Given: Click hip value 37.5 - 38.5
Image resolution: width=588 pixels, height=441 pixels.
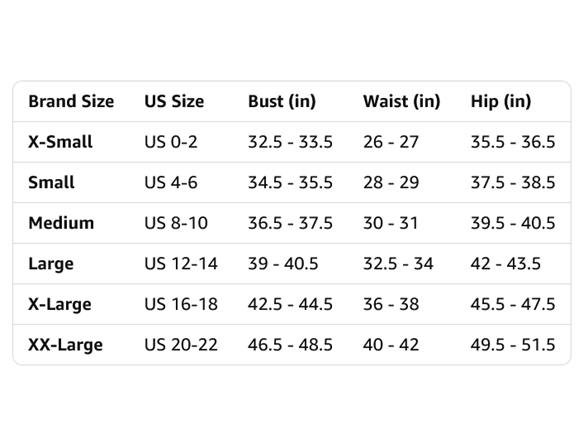Looking at the screenshot, I should click(513, 183).
